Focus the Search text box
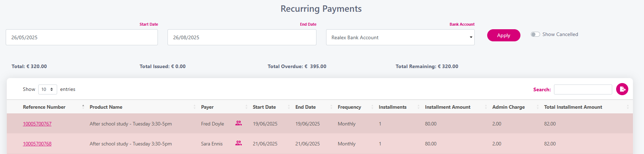 click(x=583, y=89)
